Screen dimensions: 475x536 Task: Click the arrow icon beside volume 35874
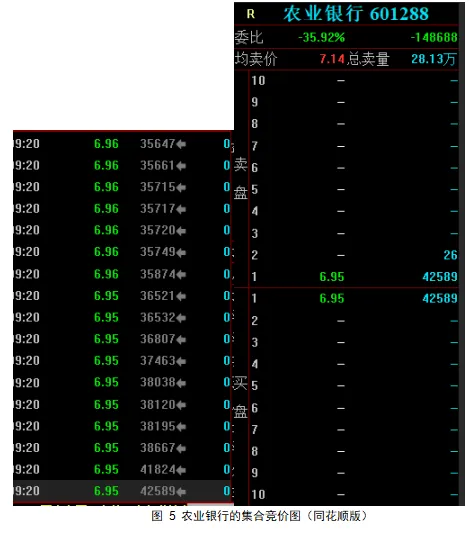(181, 274)
